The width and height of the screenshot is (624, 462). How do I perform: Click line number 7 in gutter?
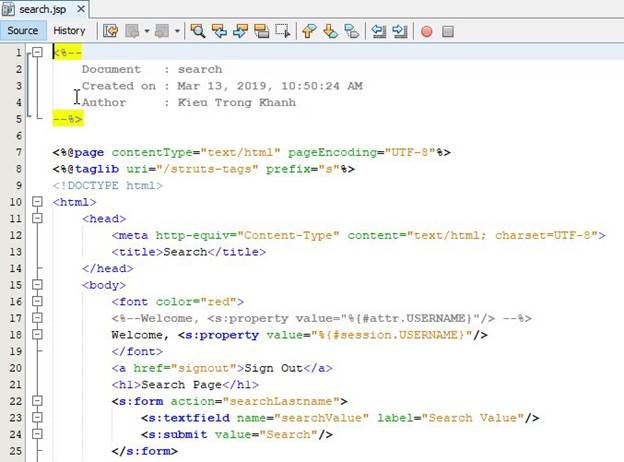19,152
